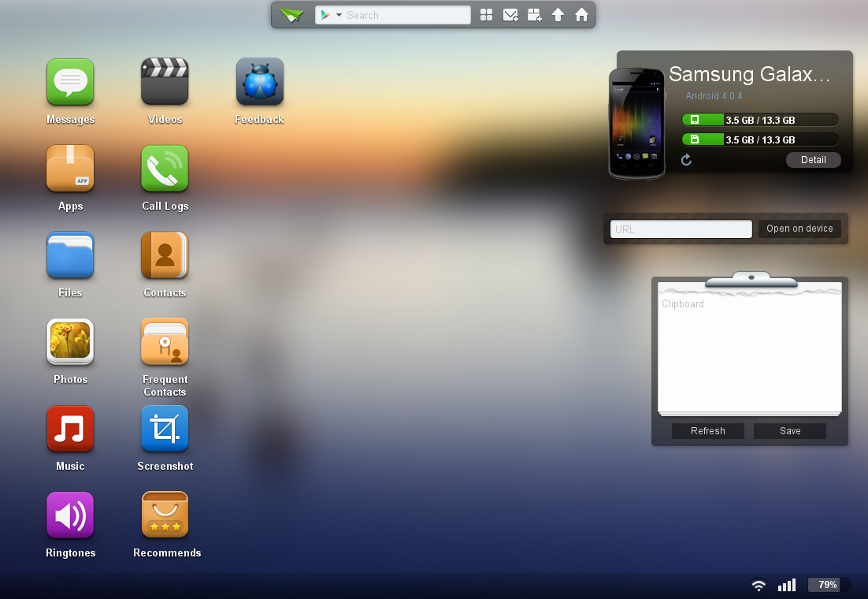Click the clipboard Save button
Viewport: 868px width, 599px height.
tap(790, 430)
